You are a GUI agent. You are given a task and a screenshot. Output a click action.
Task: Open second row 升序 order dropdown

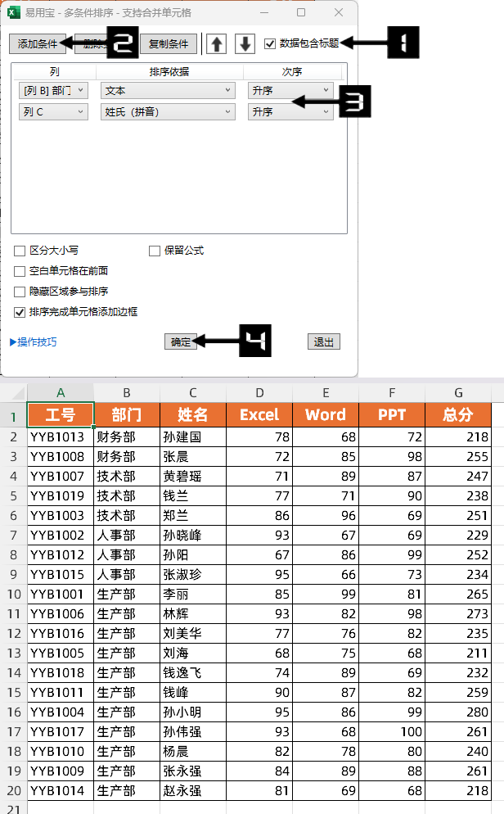click(290, 111)
